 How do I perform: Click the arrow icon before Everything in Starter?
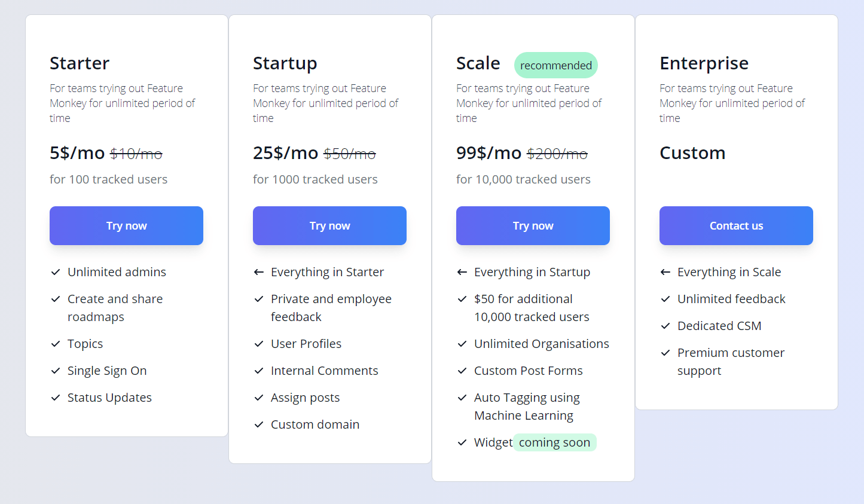258,272
